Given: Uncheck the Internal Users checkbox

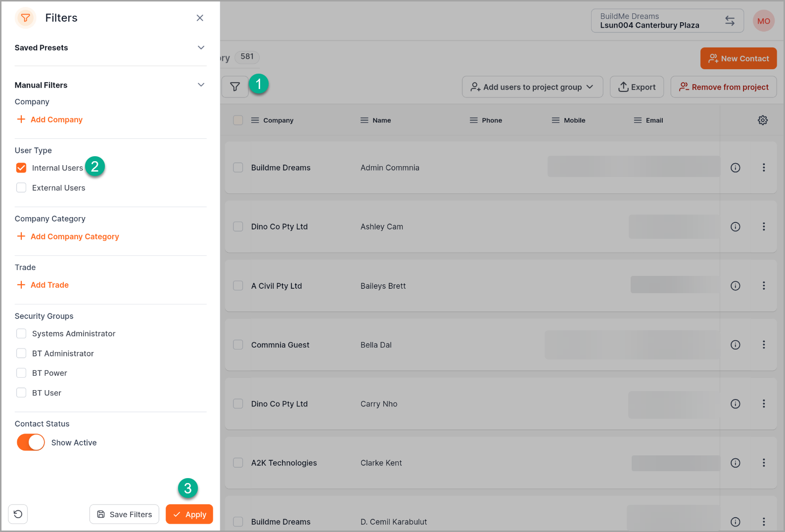Looking at the screenshot, I should pyautogui.click(x=21, y=168).
